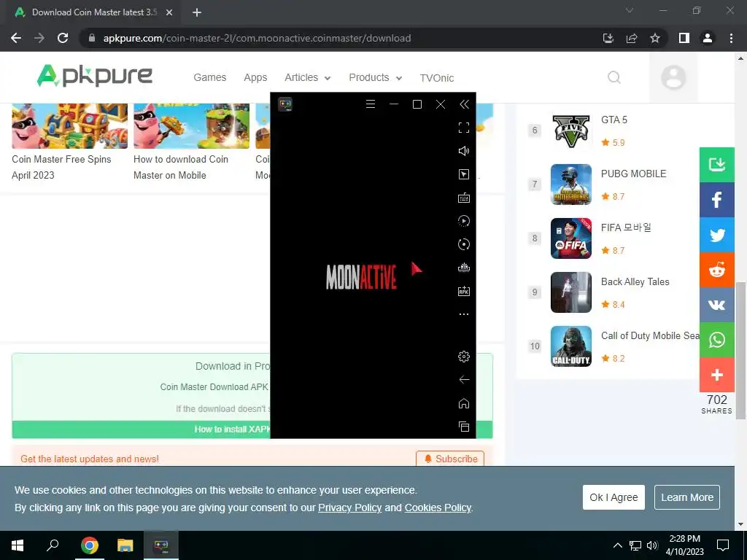Click the user account avatar on APKPure
This screenshot has width=747, height=560.
(x=673, y=77)
